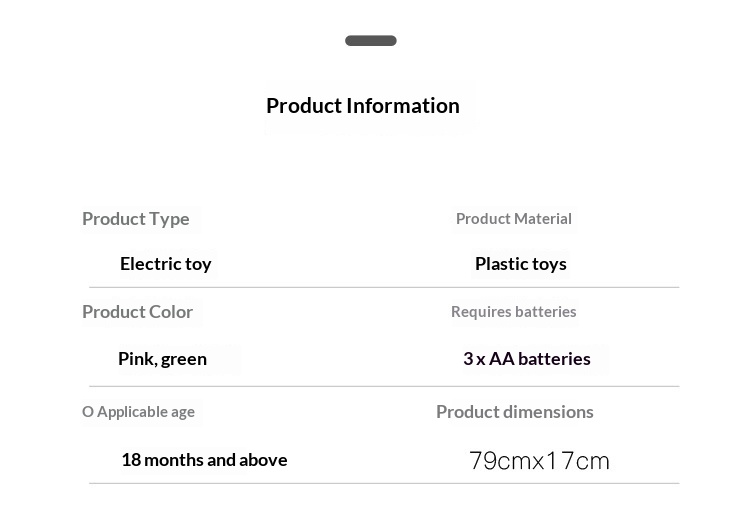Click the word Pink in color value
This screenshot has width=750, height=517.
tap(136, 359)
